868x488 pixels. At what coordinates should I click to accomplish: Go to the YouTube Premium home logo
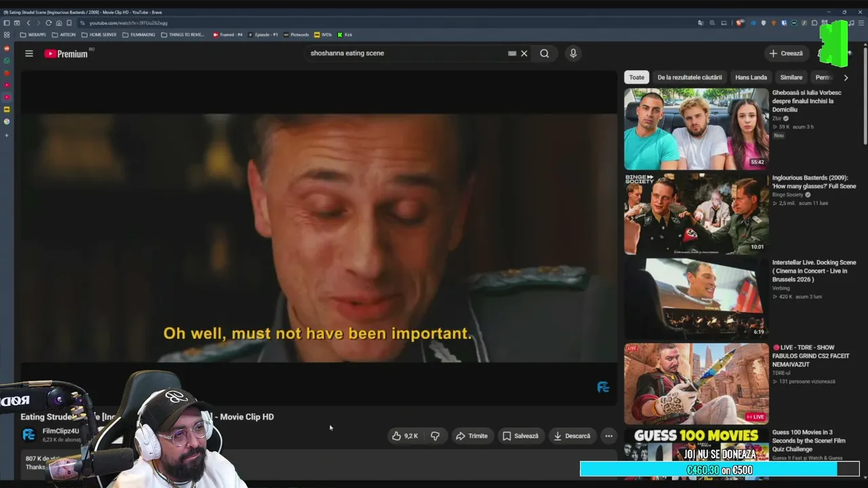pos(67,54)
